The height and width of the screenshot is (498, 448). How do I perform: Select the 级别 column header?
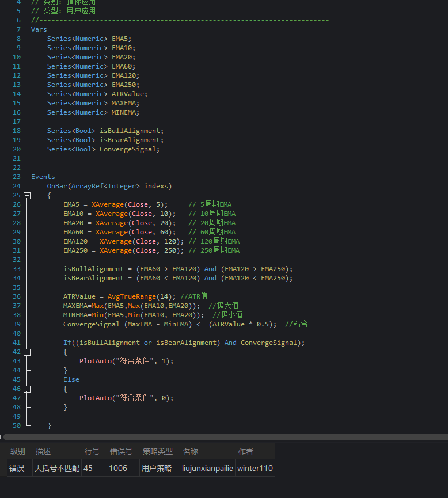[17, 451]
